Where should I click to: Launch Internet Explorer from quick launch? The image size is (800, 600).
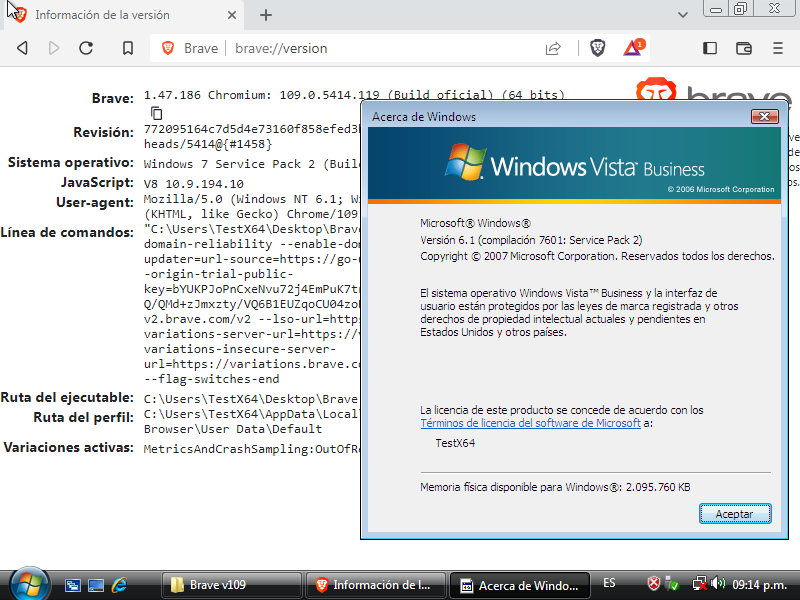tap(119, 585)
